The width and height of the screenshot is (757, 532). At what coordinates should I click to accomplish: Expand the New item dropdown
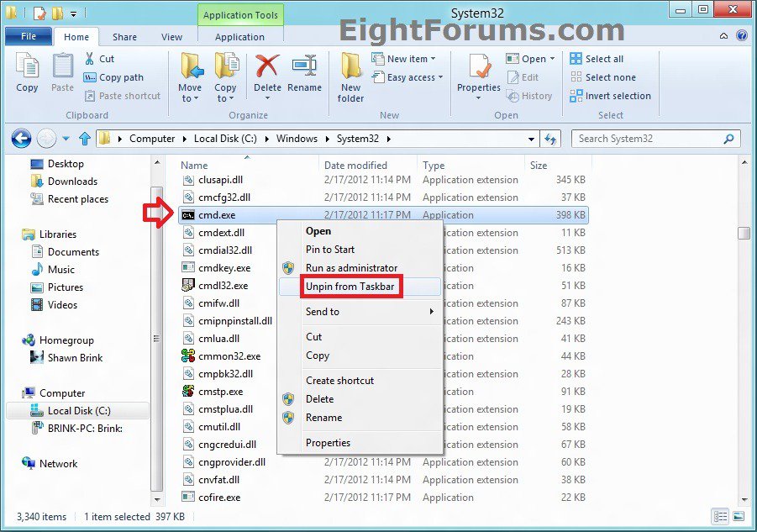coord(411,59)
